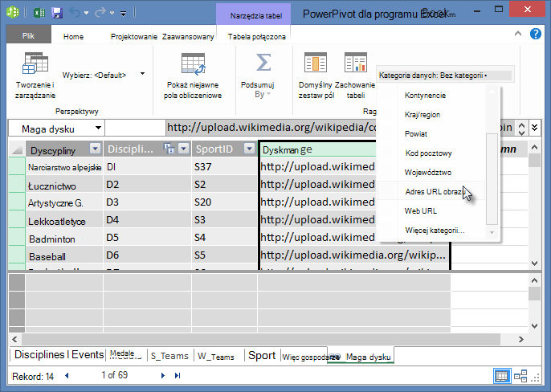Image resolution: width=551 pixels, height=392 pixels.
Task: Select cell Narciarstwo alpejskie
Action: click(x=64, y=167)
